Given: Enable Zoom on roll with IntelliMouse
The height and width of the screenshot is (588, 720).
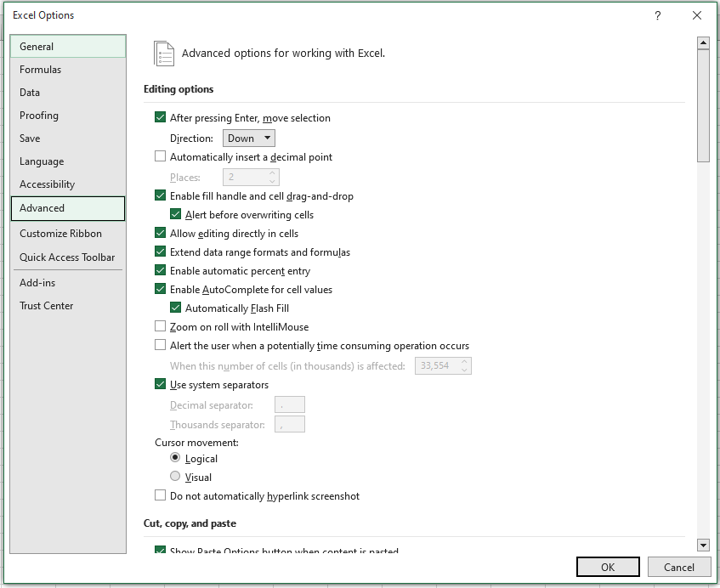Looking at the screenshot, I should 161,326.
